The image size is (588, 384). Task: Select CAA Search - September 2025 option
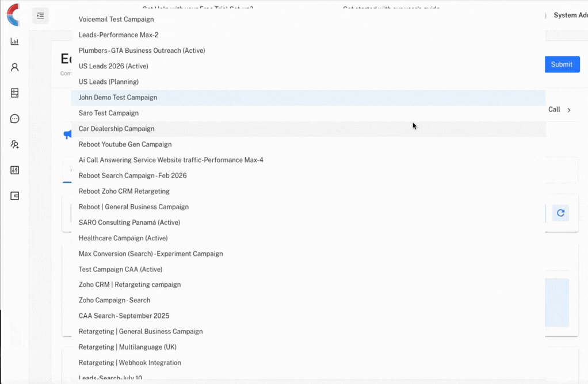[x=124, y=316]
